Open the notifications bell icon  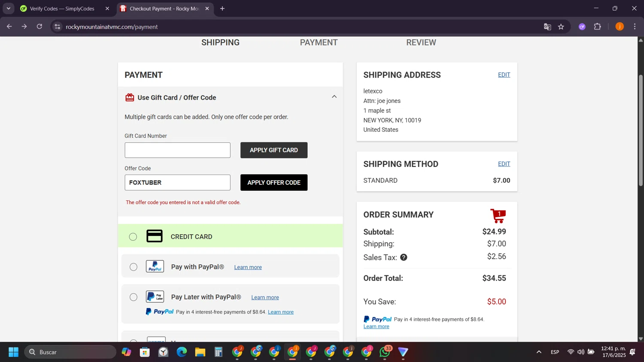(632, 352)
